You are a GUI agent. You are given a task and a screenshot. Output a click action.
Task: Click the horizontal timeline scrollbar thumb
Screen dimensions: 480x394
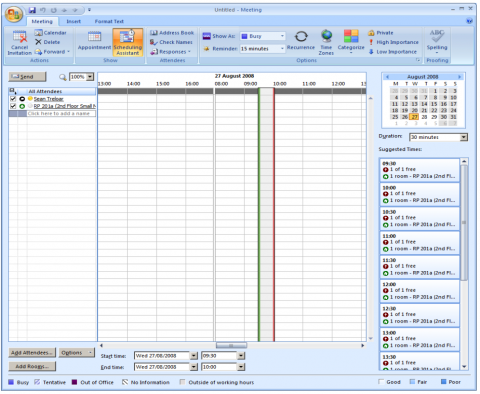point(231,345)
